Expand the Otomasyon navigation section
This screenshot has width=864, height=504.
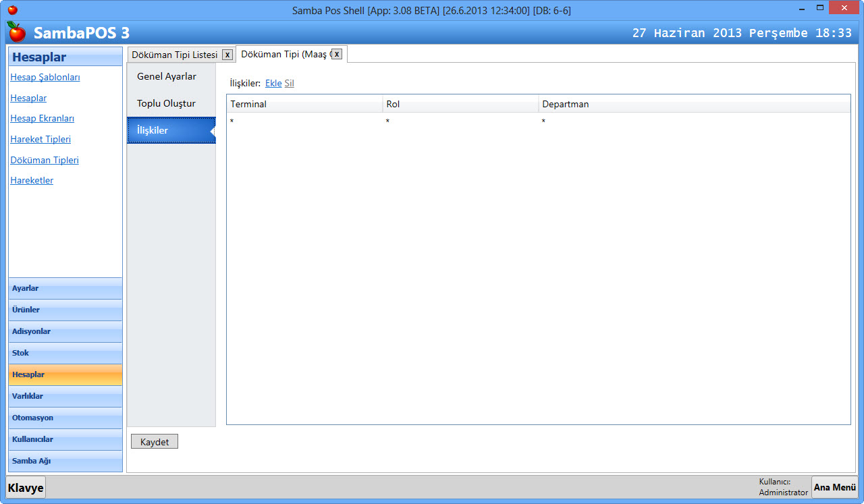(x=65, y=418)
